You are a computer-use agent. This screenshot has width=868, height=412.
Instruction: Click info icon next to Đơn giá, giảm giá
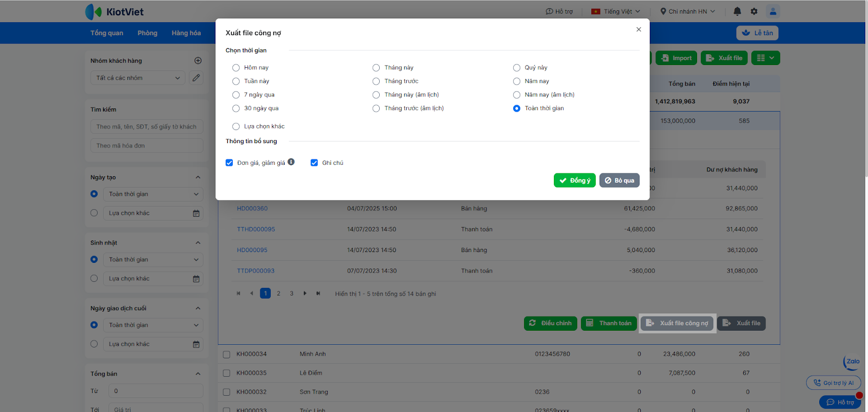click(291, 162)
